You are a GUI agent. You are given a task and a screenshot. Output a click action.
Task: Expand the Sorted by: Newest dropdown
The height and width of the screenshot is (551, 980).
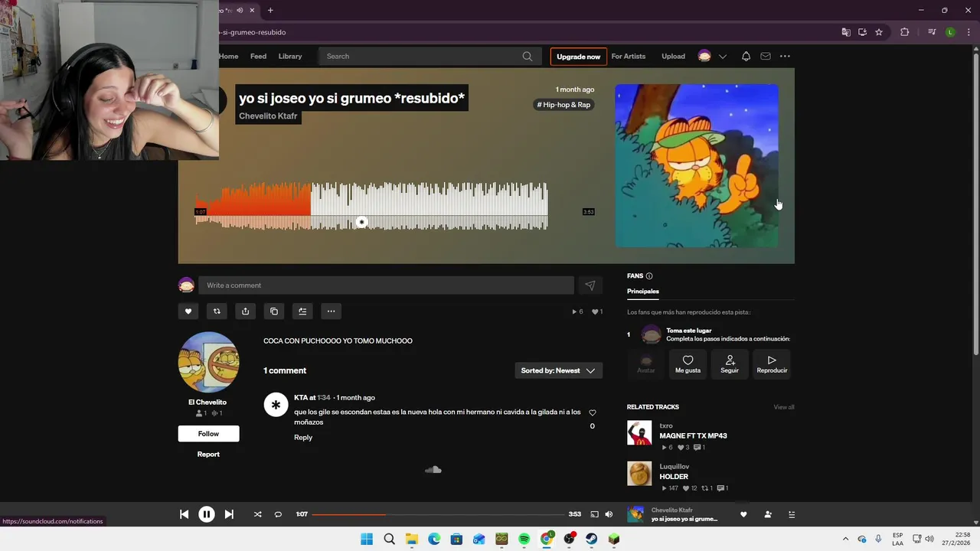[x=558, y=370]
